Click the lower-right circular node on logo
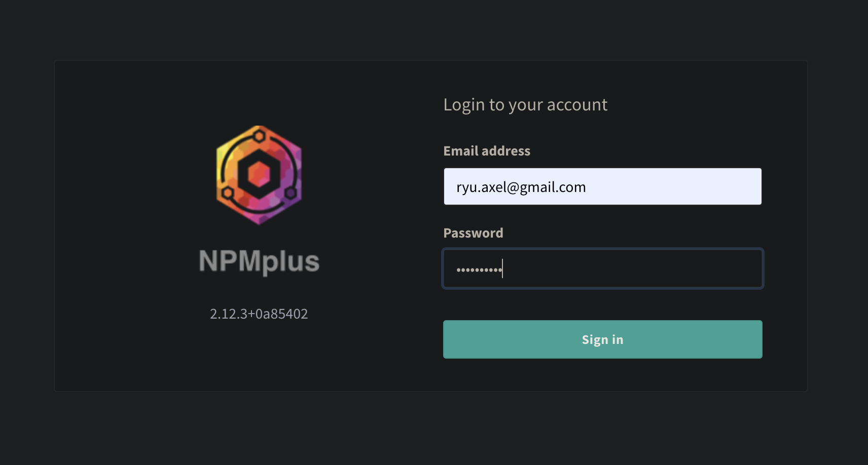This screenshot has width=868, height=465. 291,192
